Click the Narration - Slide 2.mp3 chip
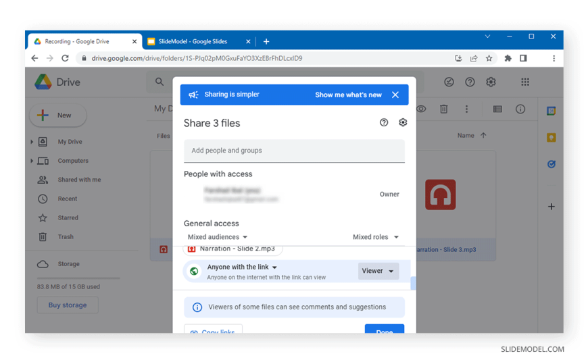The width and height of the screenshot is (588, 364). 232,249
